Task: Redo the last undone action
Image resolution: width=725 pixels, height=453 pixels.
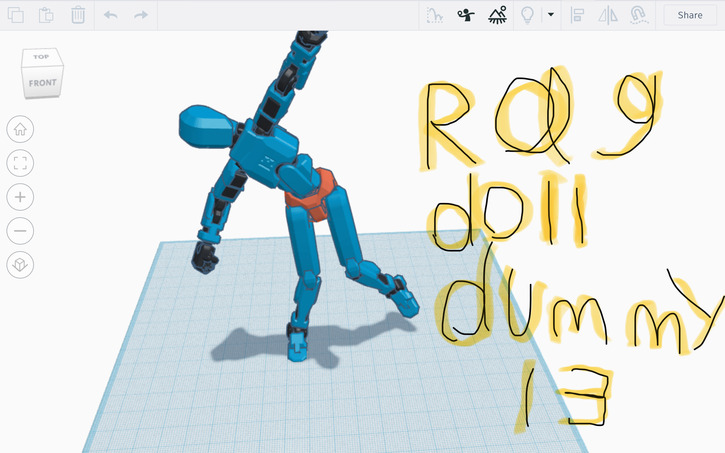Action: [x=141, y=15]
